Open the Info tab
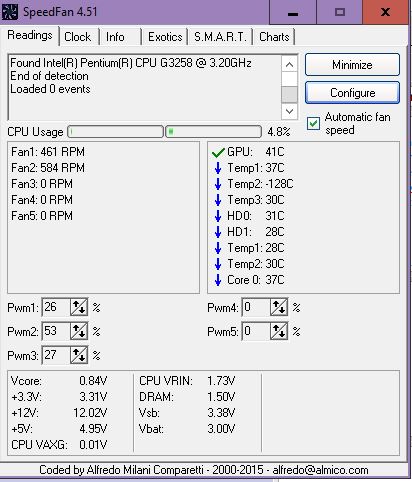The height and width of the screenshot is (482, 412). point(115,37)
